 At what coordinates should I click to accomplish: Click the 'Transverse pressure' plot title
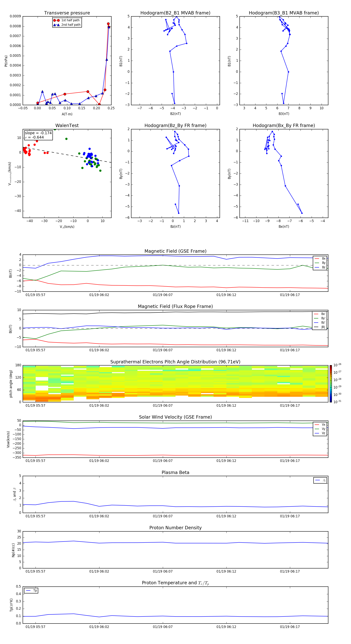pyautogui.click(x=67, y=13)
